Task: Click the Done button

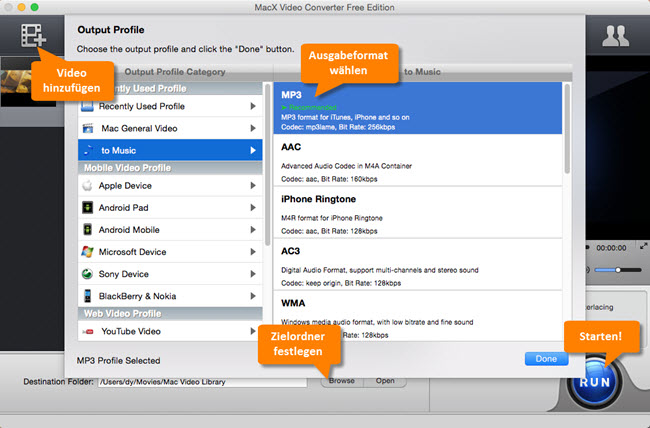Action: point(546,359)
